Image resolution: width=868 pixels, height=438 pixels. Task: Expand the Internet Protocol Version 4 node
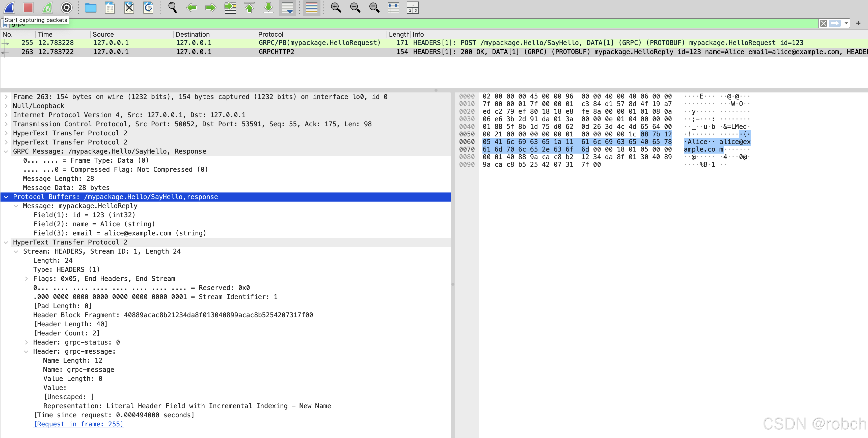pyautogui.click(x=6, y=115)
